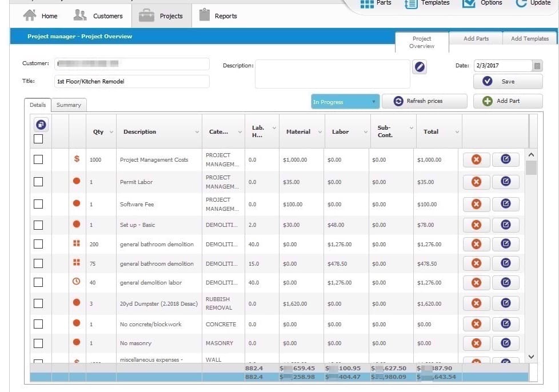Click the Refresh prices button

[x=424, y=101]
